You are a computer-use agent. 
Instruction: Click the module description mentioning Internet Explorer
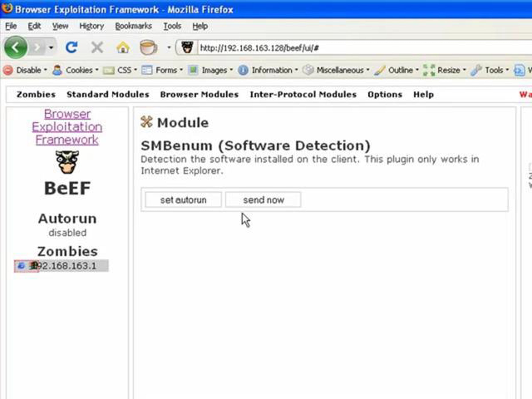tap(310, 165)
